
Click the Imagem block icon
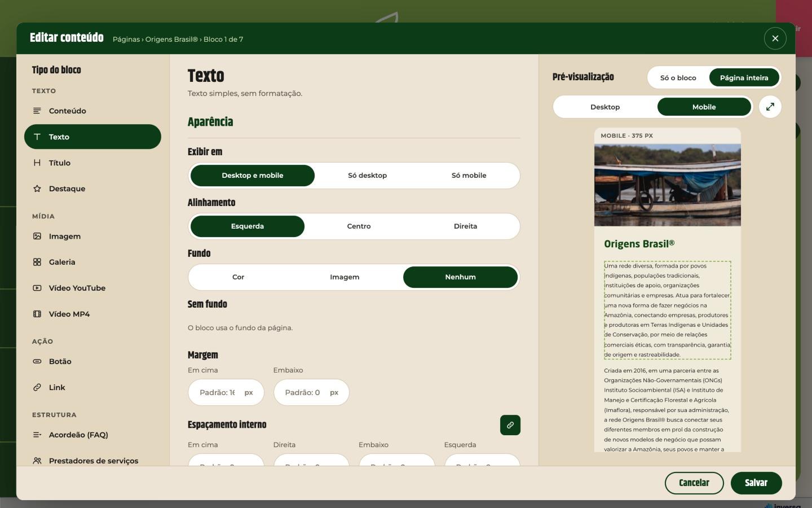(37, 236)
